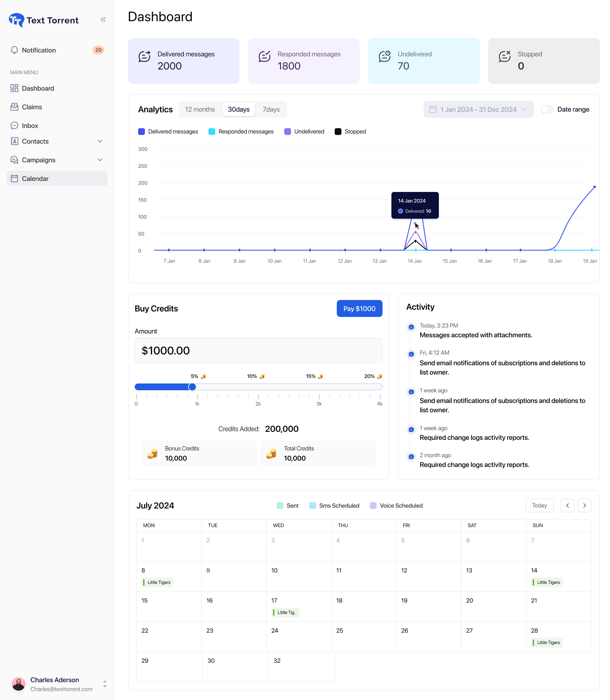Toggle the Sent calendar legend
This screenshot has width=610, height=700.
click(x=288, y=506)
